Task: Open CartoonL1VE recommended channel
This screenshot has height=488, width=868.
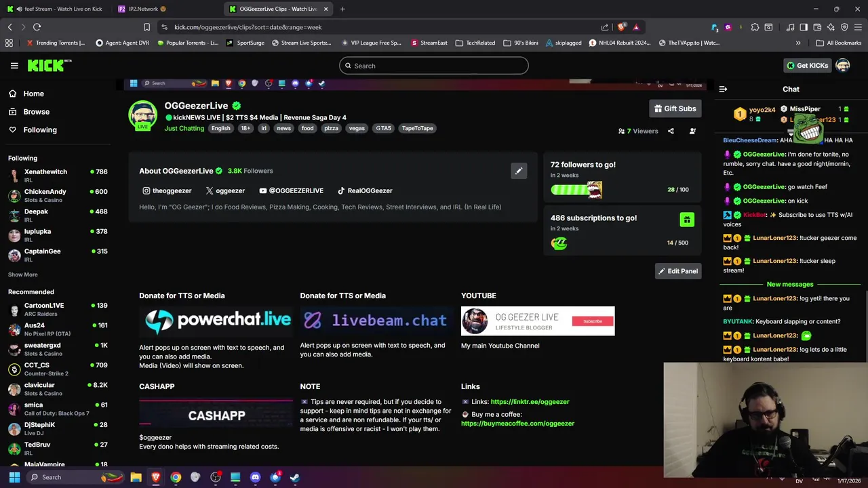Action: 58,309
